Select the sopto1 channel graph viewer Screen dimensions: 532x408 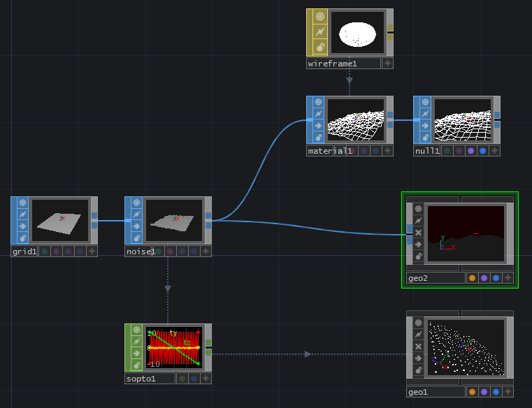click(173, 348)
